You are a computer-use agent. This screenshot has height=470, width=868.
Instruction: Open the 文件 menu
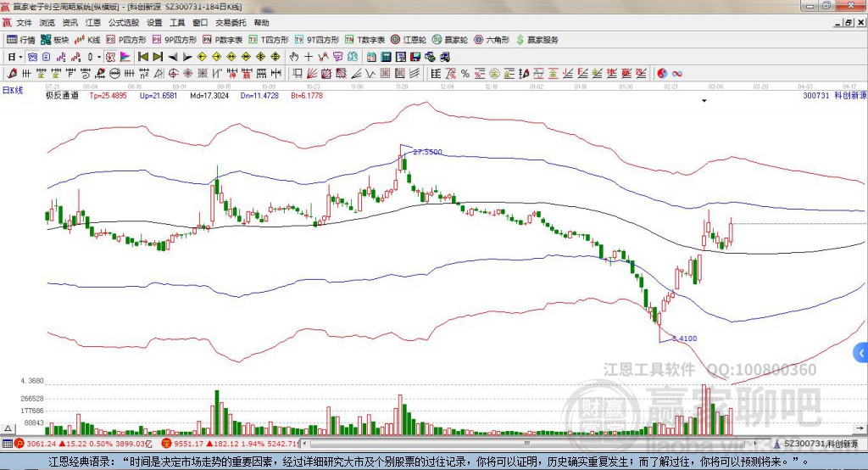pos(24,23)
